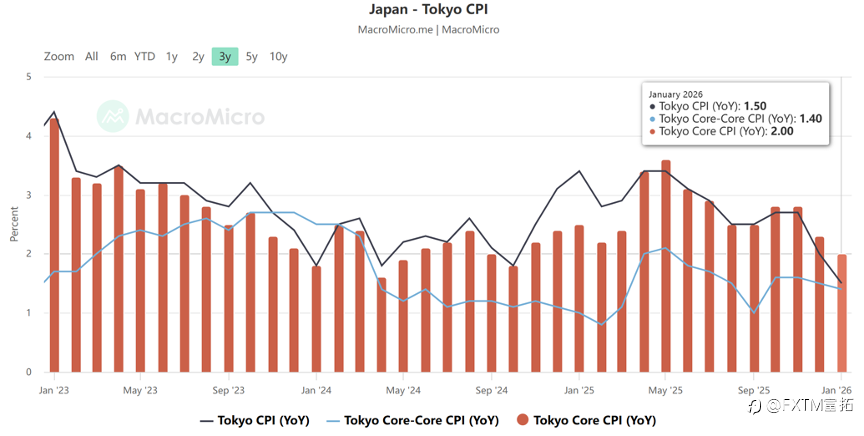Select the 2y zoom range
864x436 pixels.
(x=198, y=57)
